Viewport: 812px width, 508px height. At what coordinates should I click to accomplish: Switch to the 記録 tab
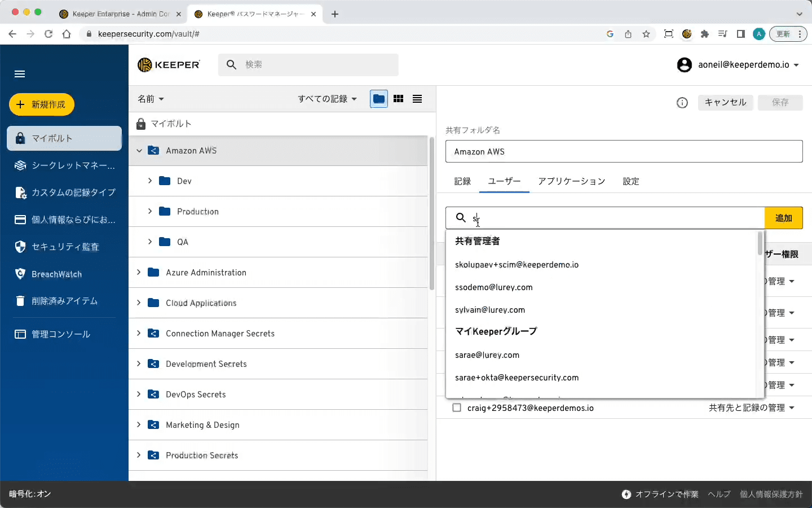click(x=462, y=181)
